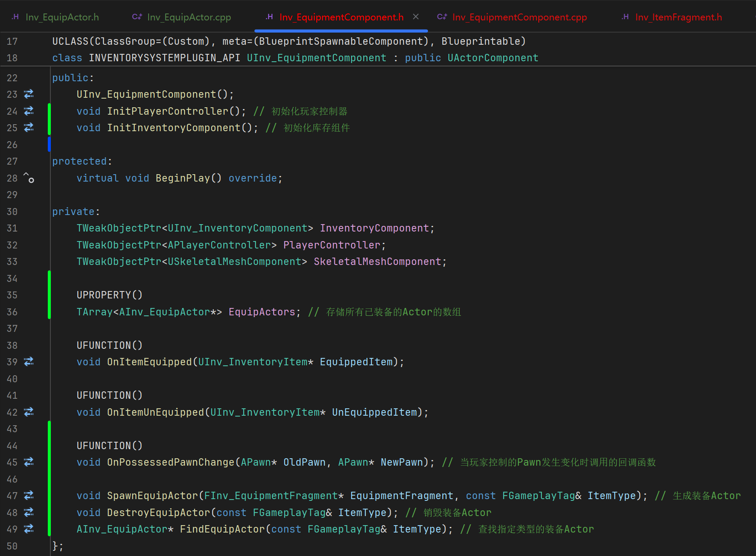The image size is (756, 556).
Task: Click the INVENTORYSYSTEMPLUGIN_API macro
Action: [164, 58]
